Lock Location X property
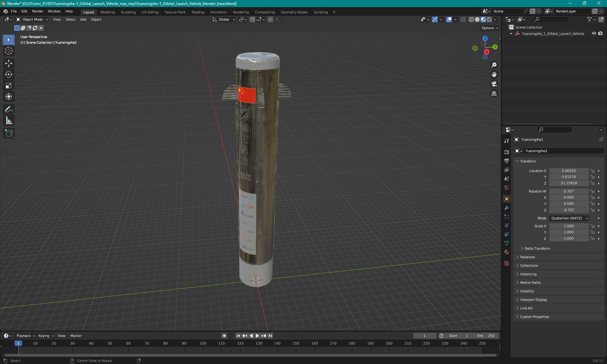 592,171
